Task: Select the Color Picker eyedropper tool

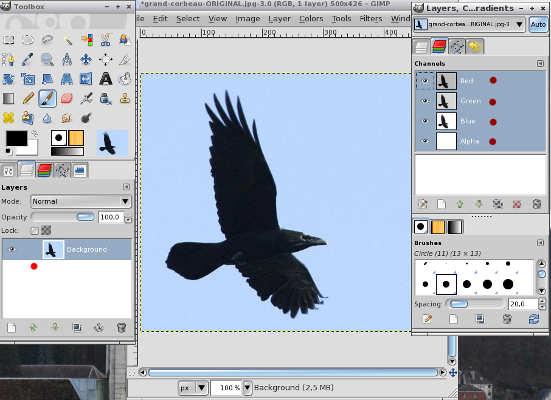Action: point(28,59)
